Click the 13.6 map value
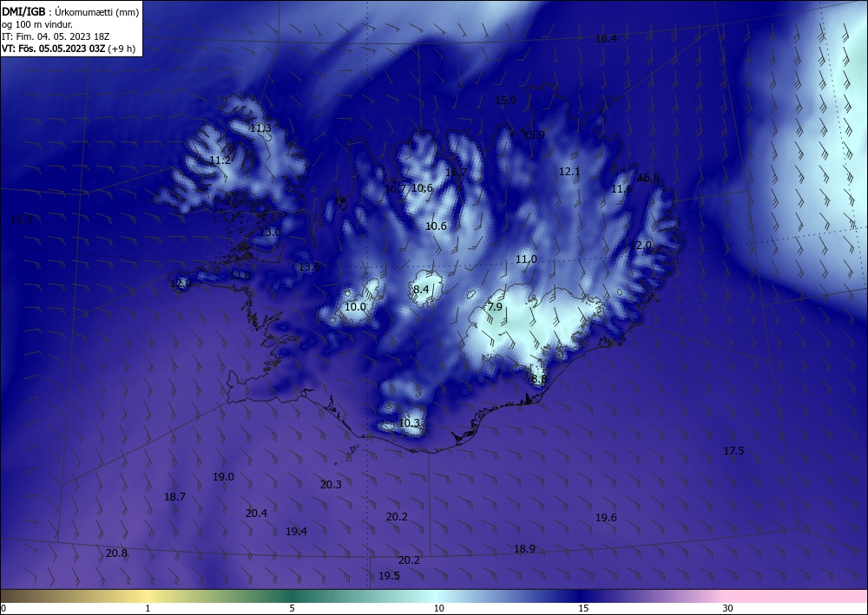Image resolution: width=868 pixels, height=615 pixels. pyautogui.click(x=309, y=267)
